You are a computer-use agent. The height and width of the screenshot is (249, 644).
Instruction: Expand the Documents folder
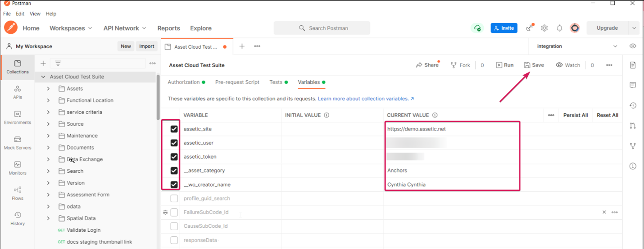tap(48, 147)
